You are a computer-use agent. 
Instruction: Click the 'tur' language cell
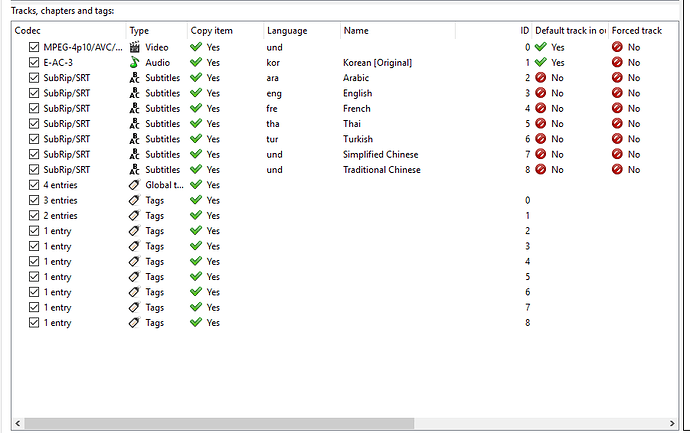click(x=272, y=139)
